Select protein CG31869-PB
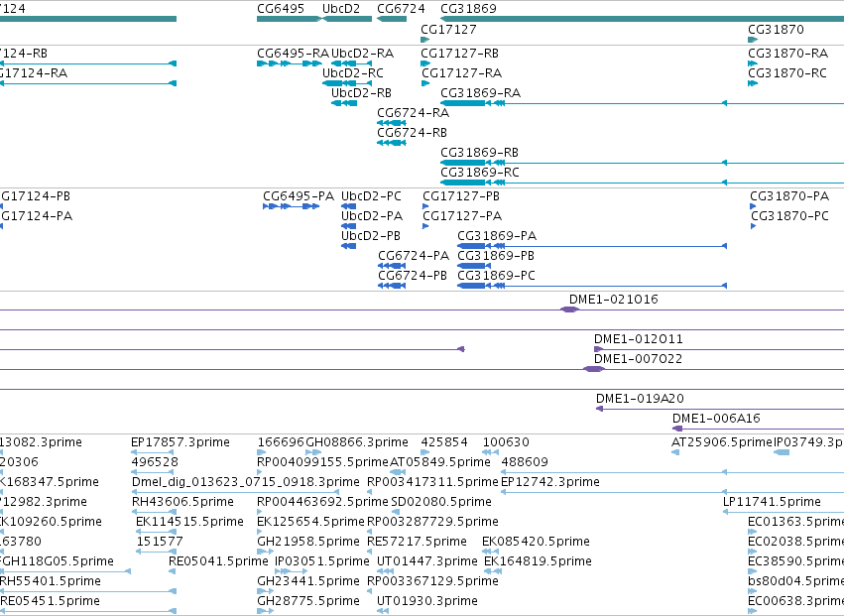844x616 pixels. click(496, 256)
